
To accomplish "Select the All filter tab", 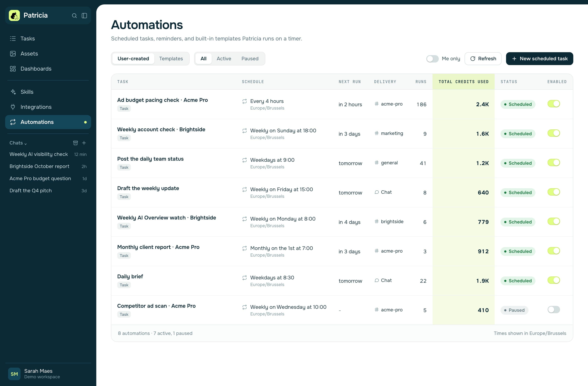I will tap(203, 59).
